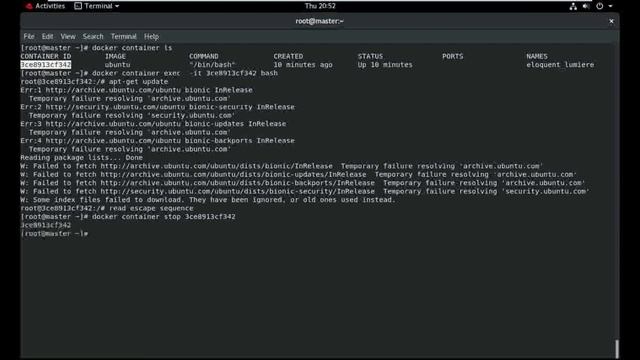Click the IMAGE column header text

pyautogui.click(x=116, y=56)
